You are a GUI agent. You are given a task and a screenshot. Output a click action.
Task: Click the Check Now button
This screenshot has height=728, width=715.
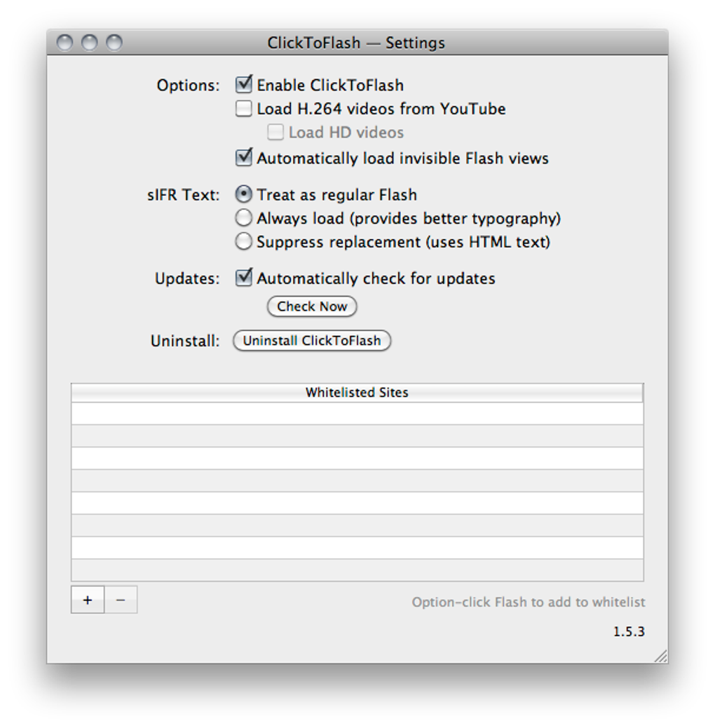coord(312,306)
